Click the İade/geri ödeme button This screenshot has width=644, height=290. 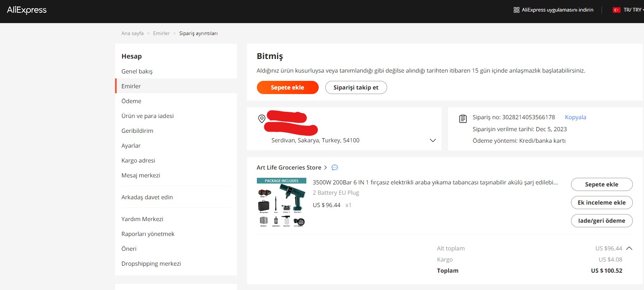(x=602, y=221)
